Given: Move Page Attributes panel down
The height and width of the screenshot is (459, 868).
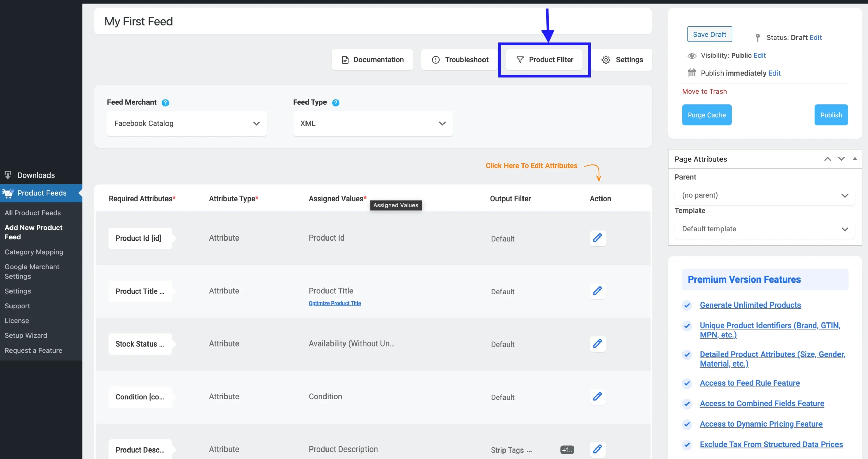Looking at the screenshot, I should [841, 159].
